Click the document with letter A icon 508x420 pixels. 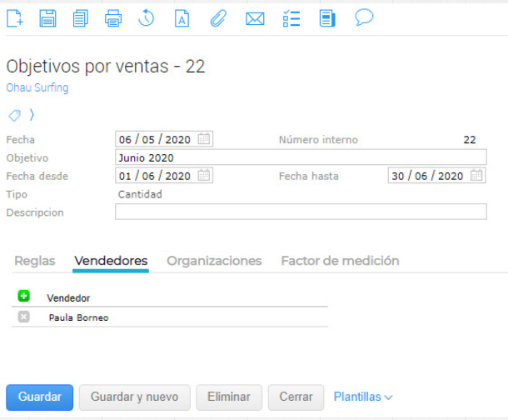(x=182, y=18)
